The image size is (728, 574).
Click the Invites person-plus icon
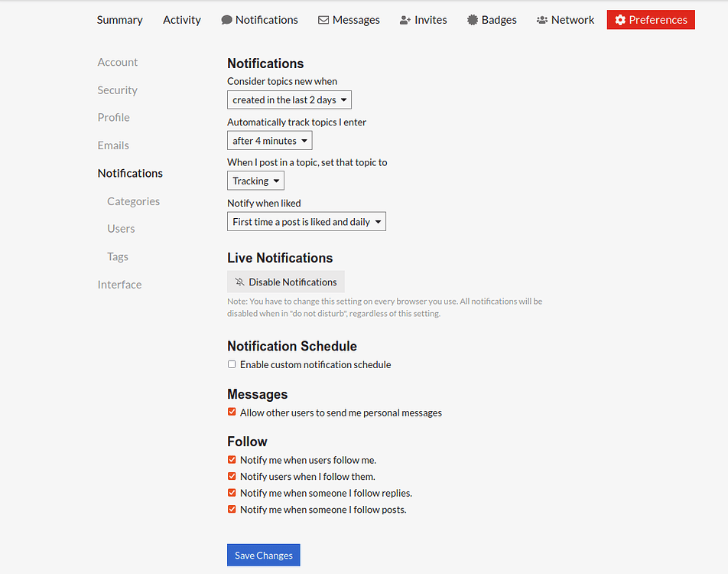(405, 20)
